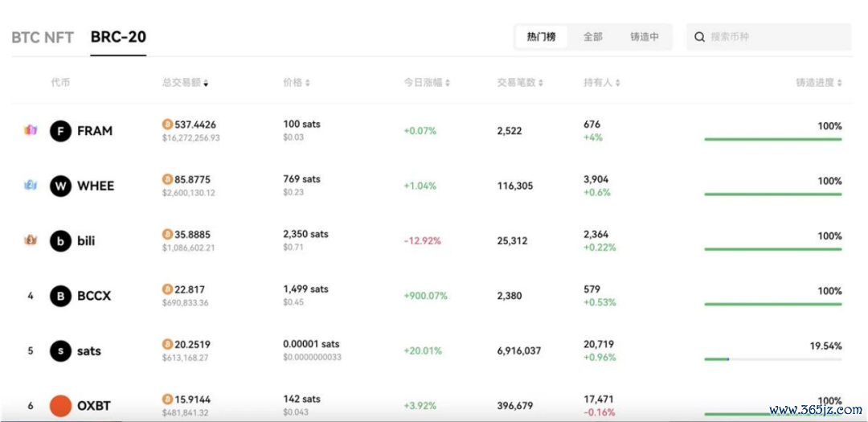Click the sats 19.54% minting progress bar

(773, 359)
